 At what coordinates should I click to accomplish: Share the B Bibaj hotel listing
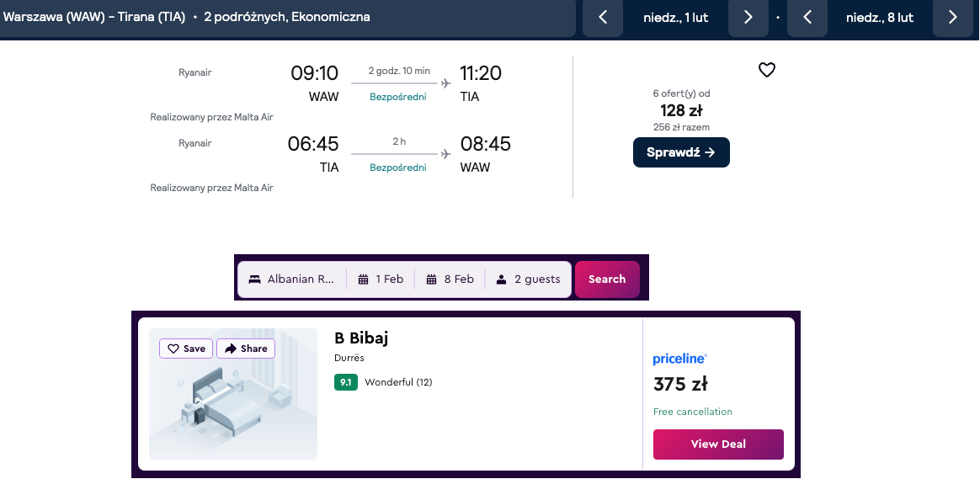pos(246,349)
